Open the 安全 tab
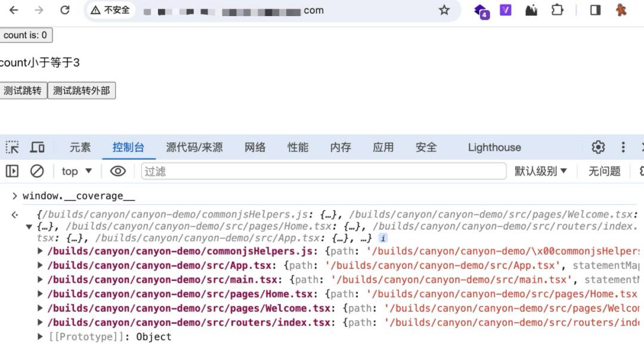The height and width of the screenshot is (346, 644). [x=426, y=147]
